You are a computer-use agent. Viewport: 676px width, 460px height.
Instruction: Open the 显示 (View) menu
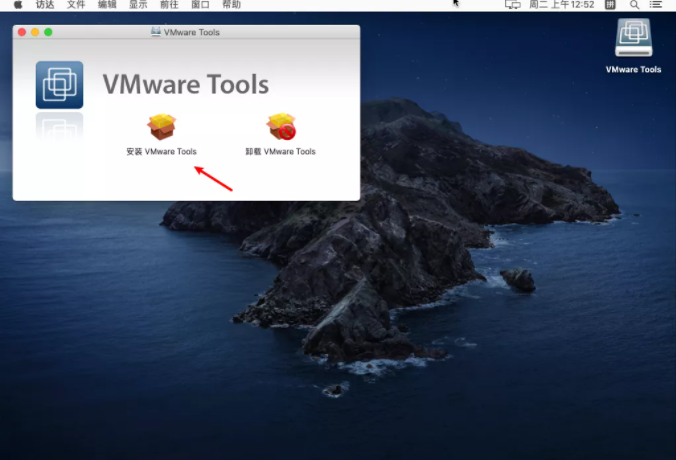[138, 5]
